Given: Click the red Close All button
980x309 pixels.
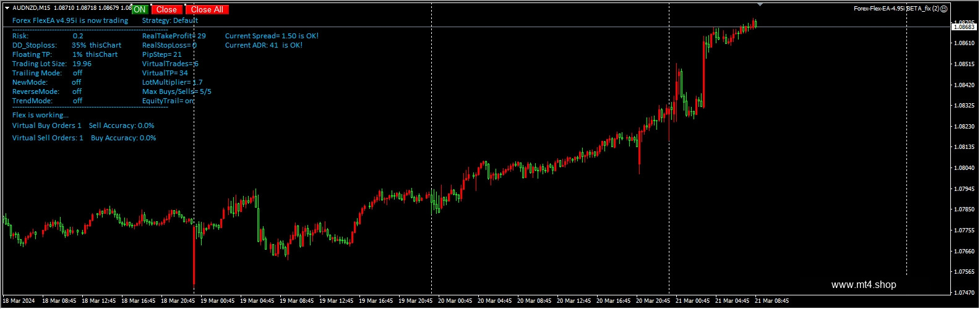Looking at the screenshot, I should click(x=207, y=9).
